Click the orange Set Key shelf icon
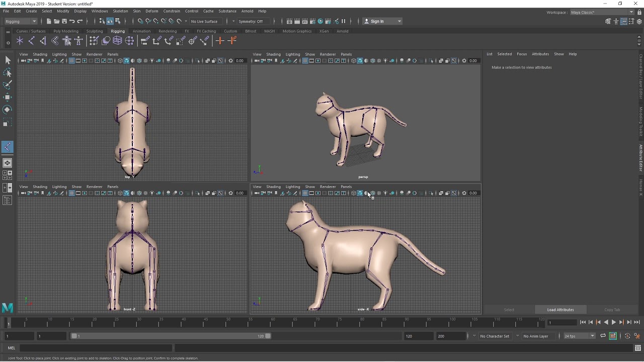 (220, 41)
